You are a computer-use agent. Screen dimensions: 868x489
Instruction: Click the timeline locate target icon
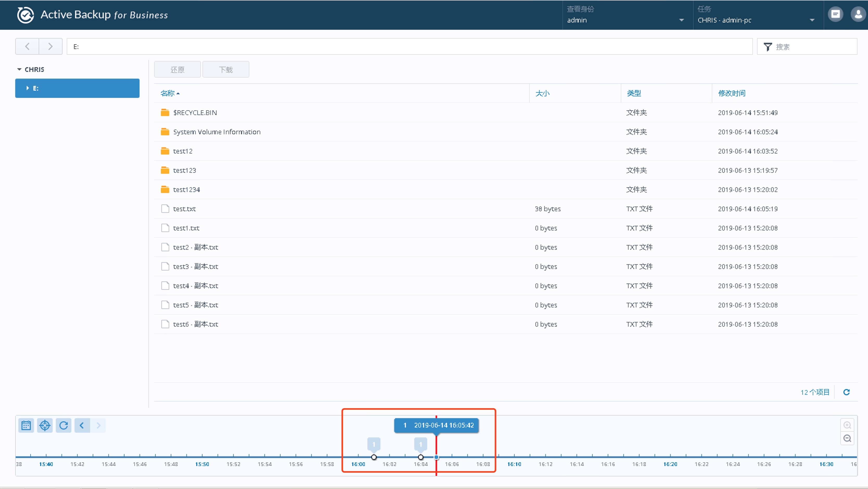point(45,425)
